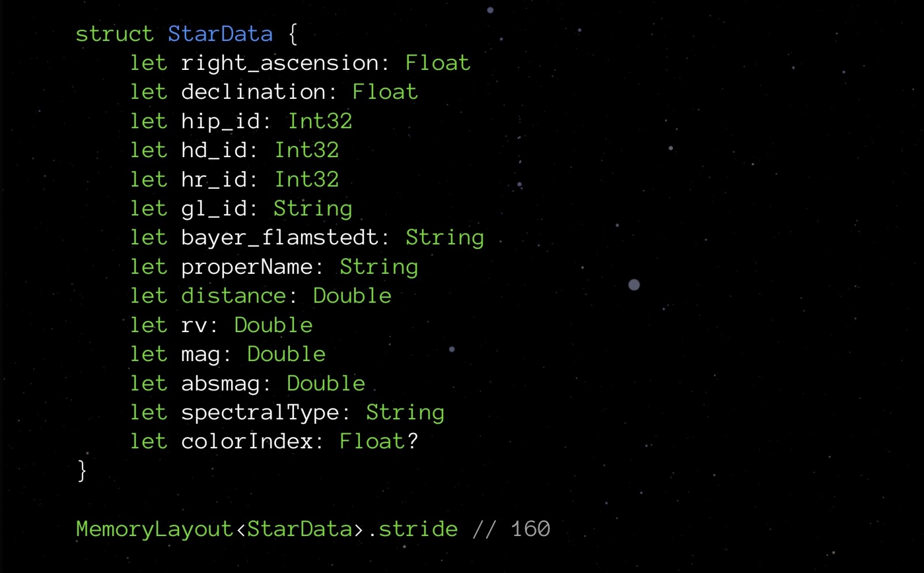Select the .stride property

(413, 529)
